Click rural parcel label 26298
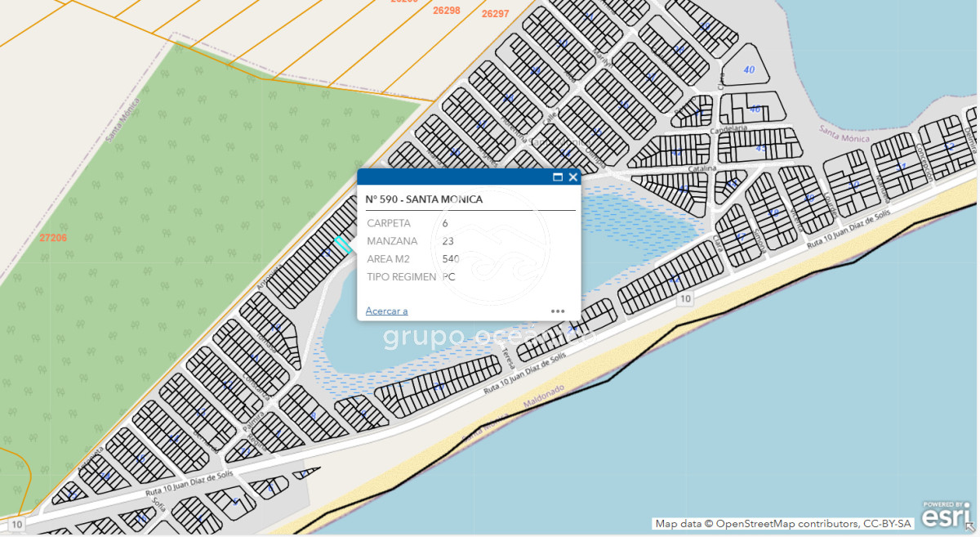Screen dimensions: 980x537 point(447,11)
